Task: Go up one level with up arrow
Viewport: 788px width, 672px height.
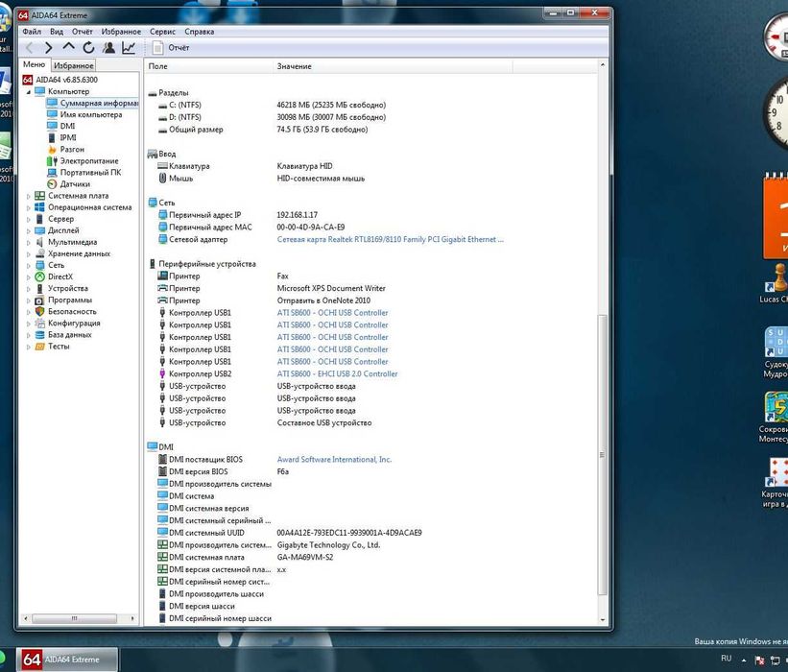Action: point(68,47)
